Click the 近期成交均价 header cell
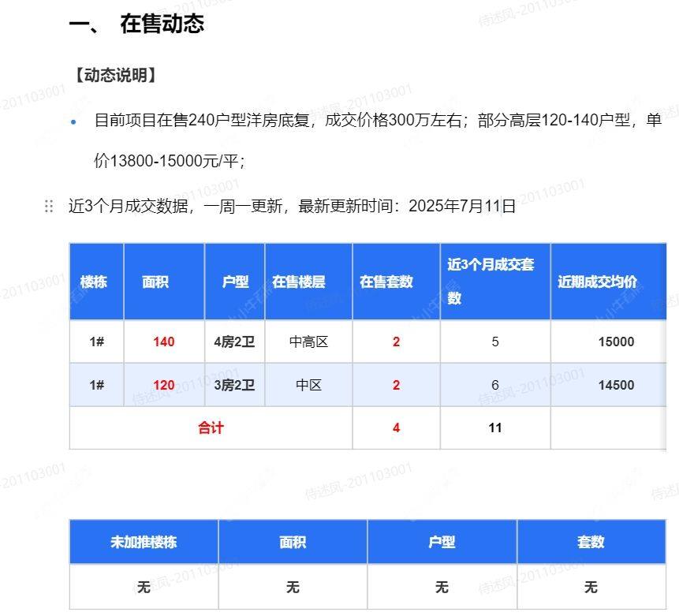Screen dimensions: 679x616 coord(597,281)
